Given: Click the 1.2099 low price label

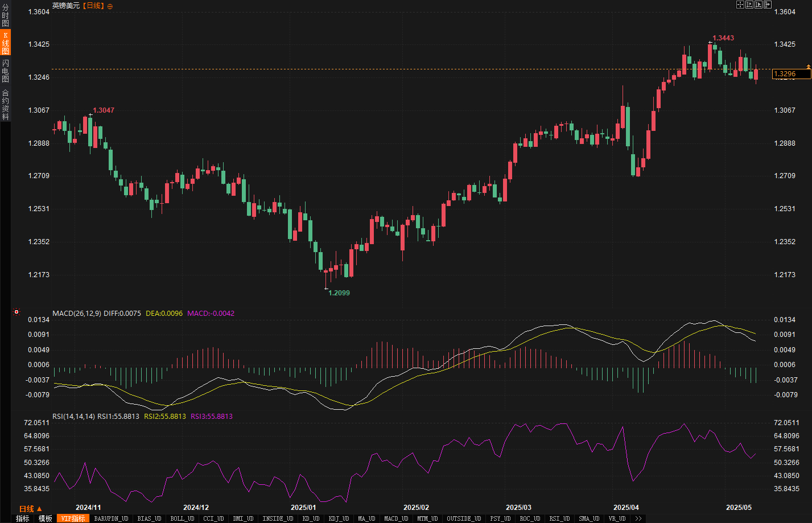Looking at the screenshot, I should (x=339, y=293).
